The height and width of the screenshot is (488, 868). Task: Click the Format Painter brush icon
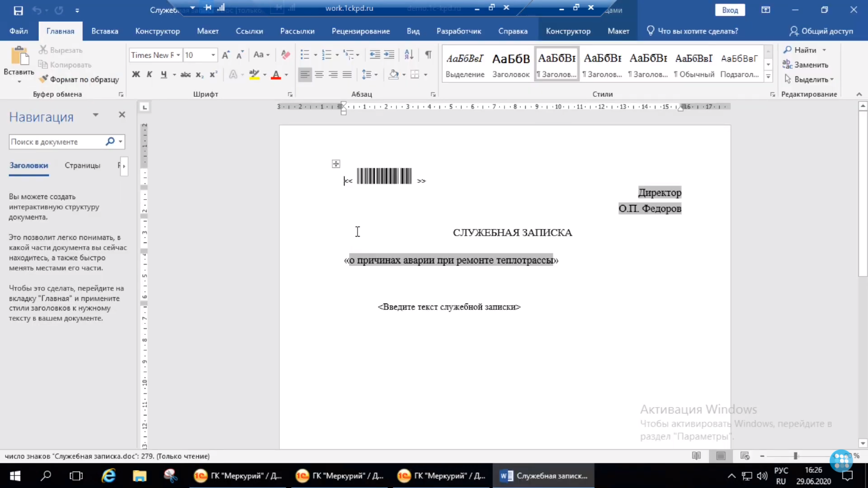tap(43, 80)
